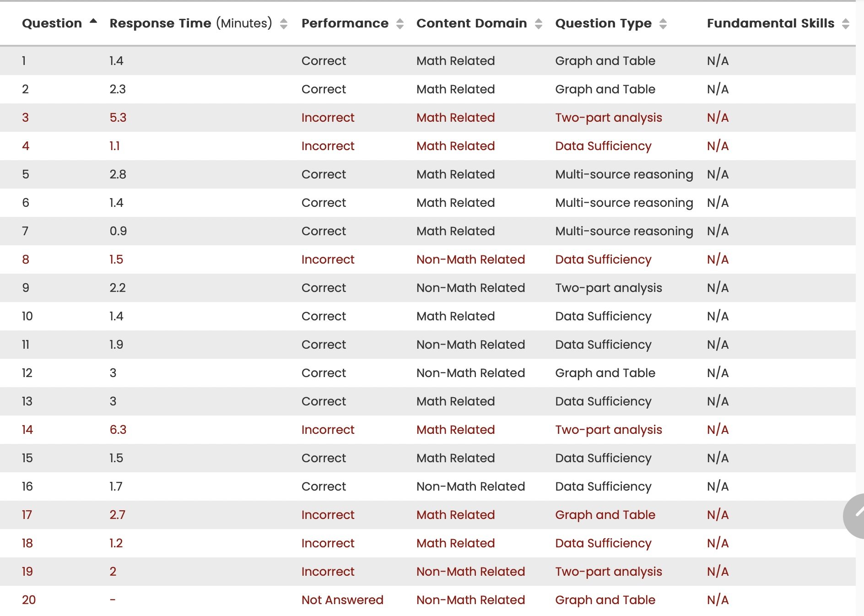
Task: Click the Question Type header label
Action: 603,23
